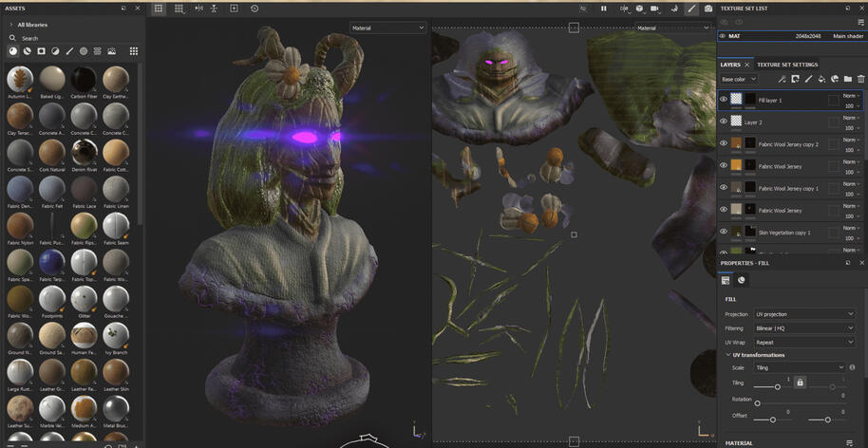The image size is (868, 448).
Task: Toggle visibility of the MAT texture set
Action: coord(723,36)
